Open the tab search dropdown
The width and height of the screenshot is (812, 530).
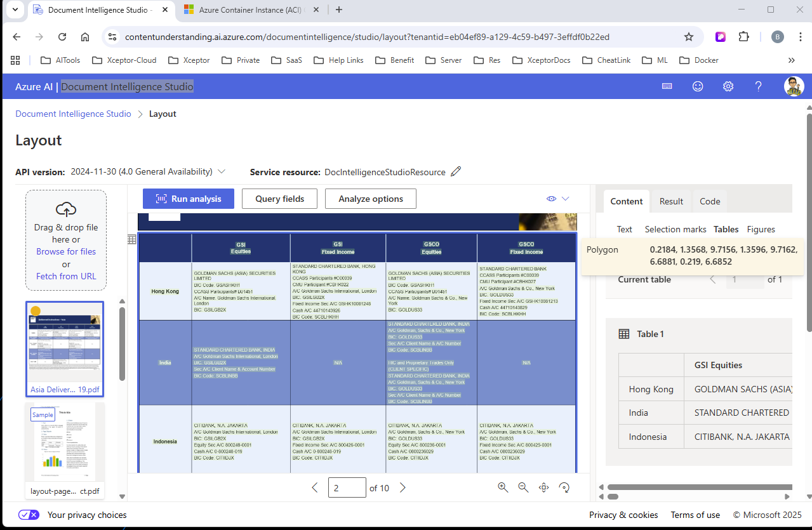point(15,10)
